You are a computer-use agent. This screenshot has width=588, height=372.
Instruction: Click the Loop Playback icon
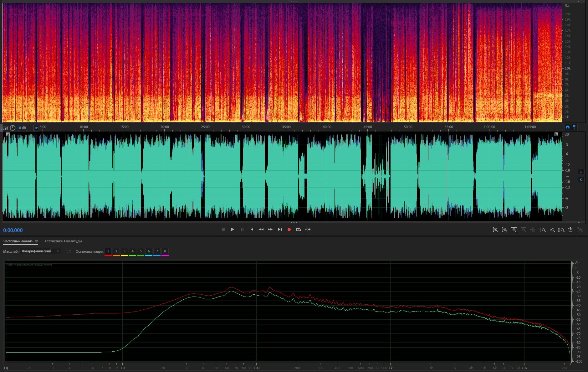coord(299,230)
